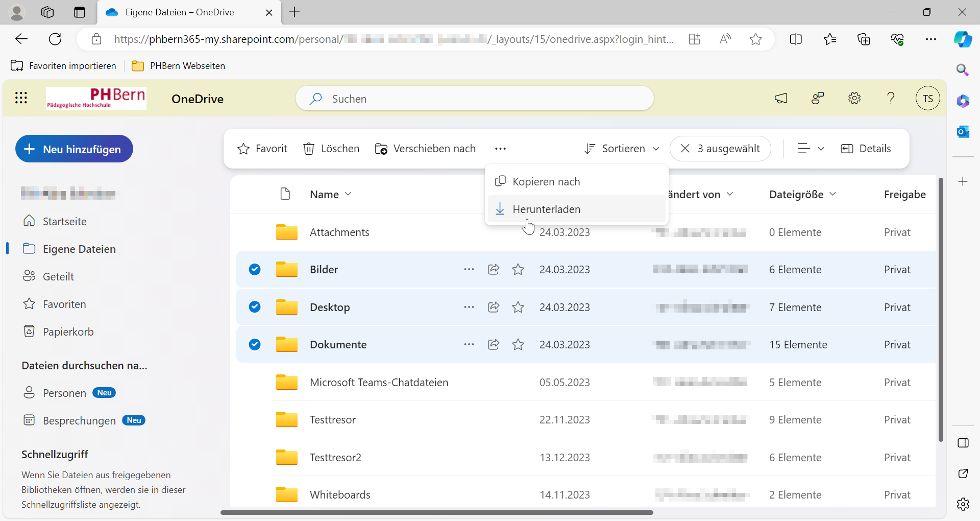This screenshot has height=521, width=980.
Task: Open the Outlook icon in Edge sidebar
Action: pyautogui.click(x=963, y=132)
